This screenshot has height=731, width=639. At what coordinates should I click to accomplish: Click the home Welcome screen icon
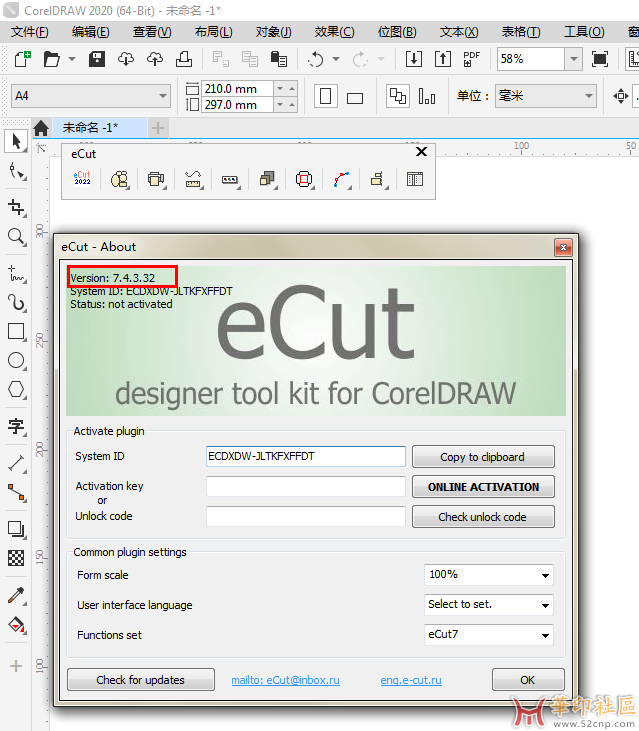(41, 128)
